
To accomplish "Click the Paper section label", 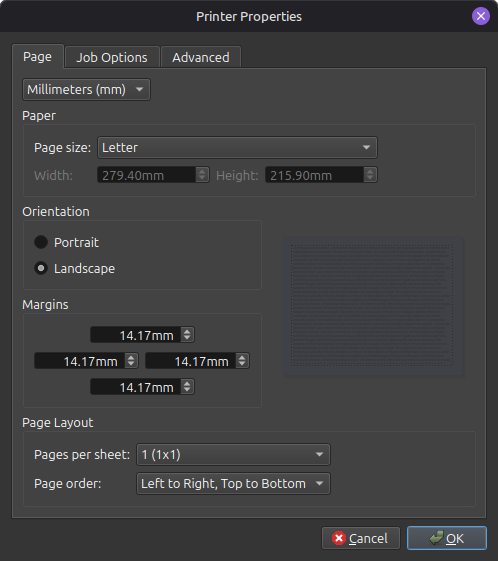I will (x=39, y=116).
